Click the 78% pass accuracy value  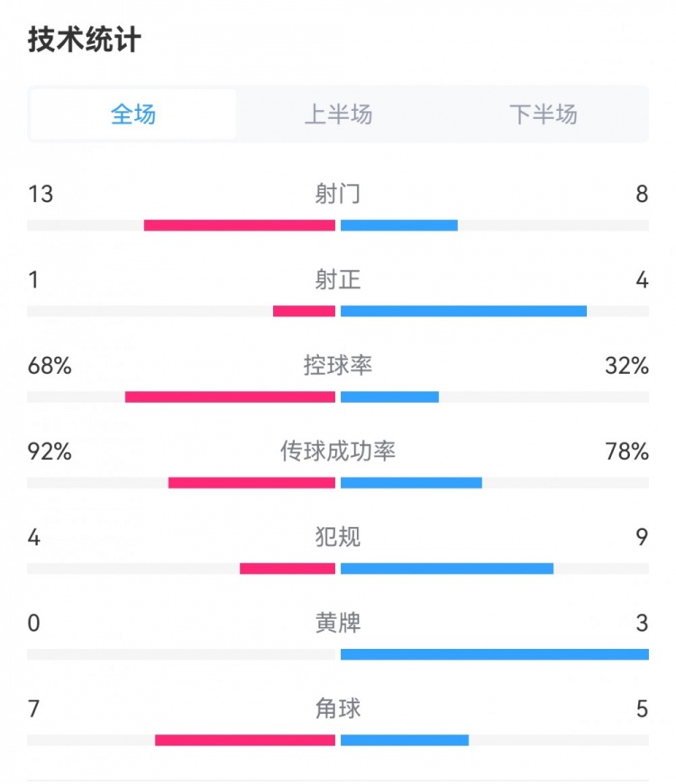(x=627, y=451)
